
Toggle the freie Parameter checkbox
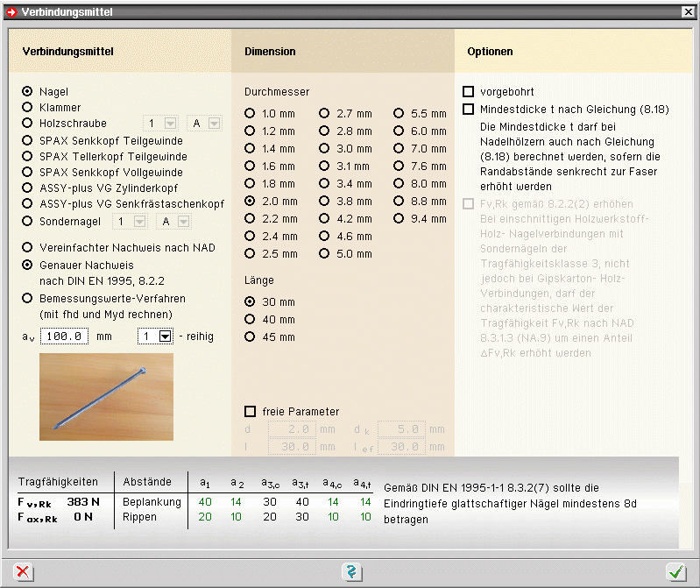click(x=251, y=411)
